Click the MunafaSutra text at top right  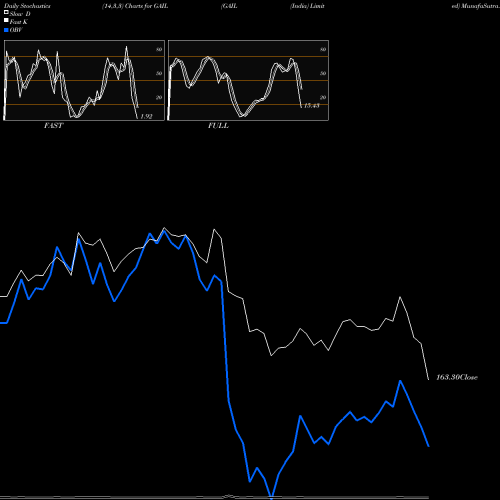pos(480,6)
